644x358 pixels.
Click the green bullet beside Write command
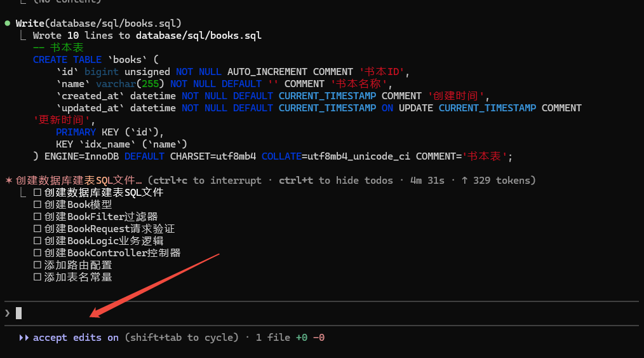[8, 24]
